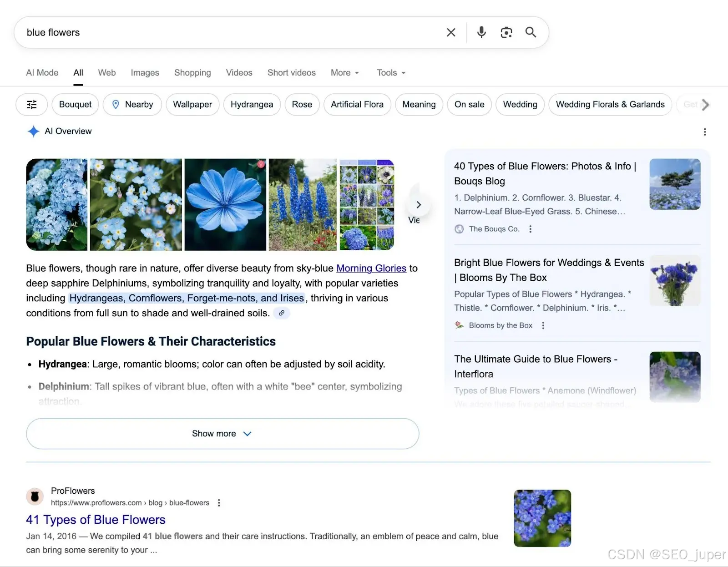
Task: Open the ProFlowers result thumbnail image
Action: tap(542, 518)
